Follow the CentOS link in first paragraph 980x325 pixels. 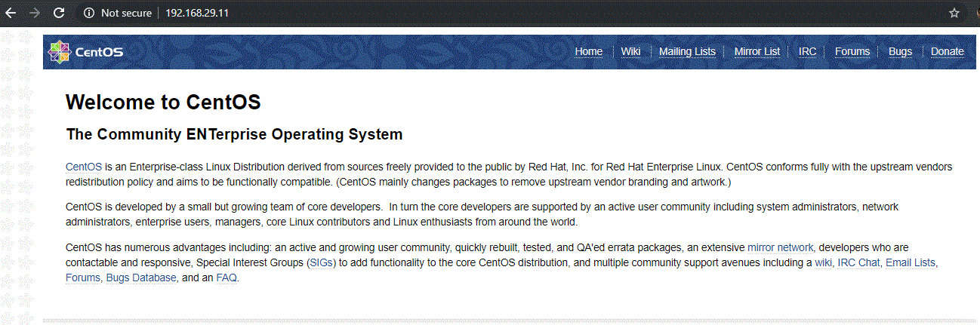[x=84, y=166]
